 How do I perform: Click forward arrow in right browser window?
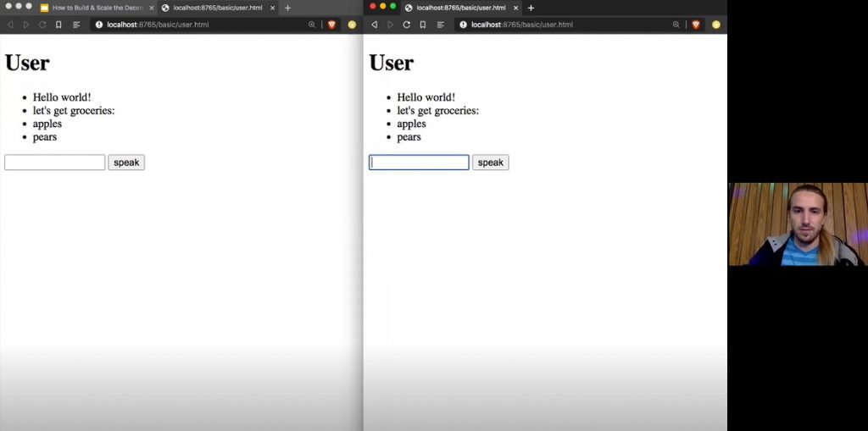390,25
